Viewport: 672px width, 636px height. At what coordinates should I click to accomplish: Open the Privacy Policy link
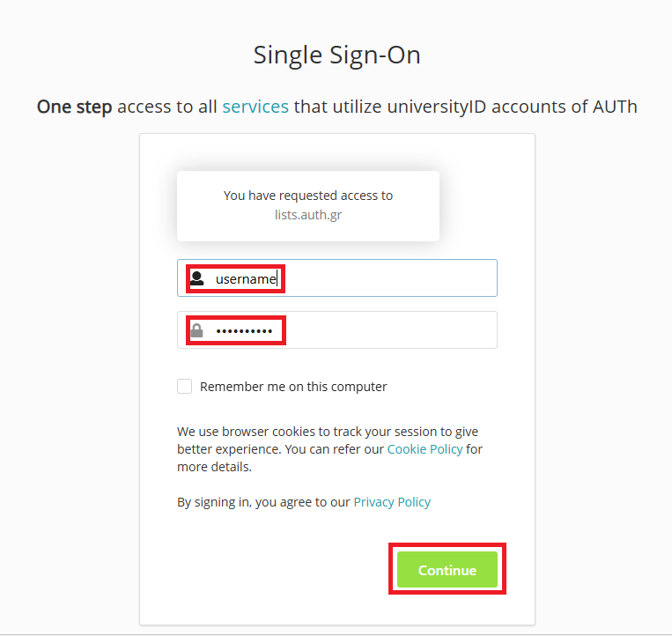(x=392, y=502)
